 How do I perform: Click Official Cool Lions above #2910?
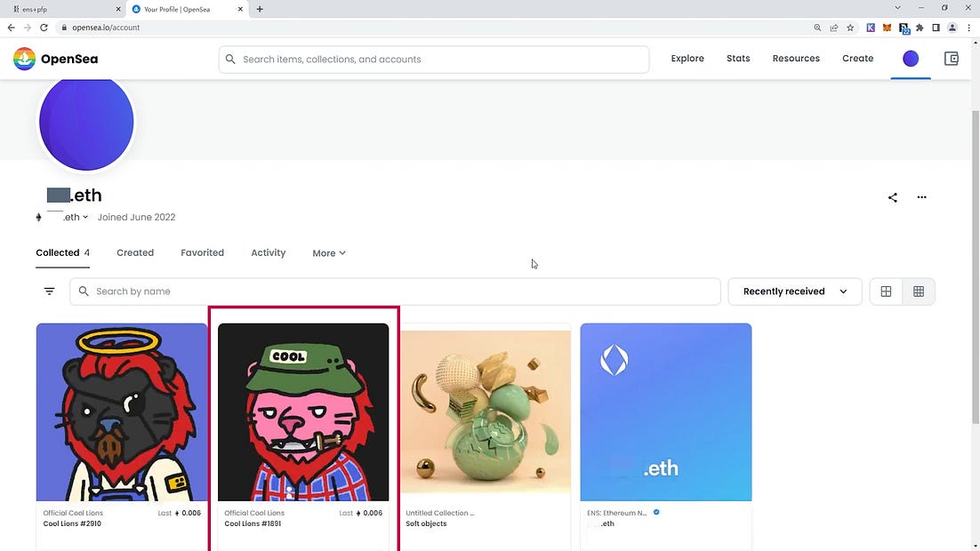(x=73, y=513)
